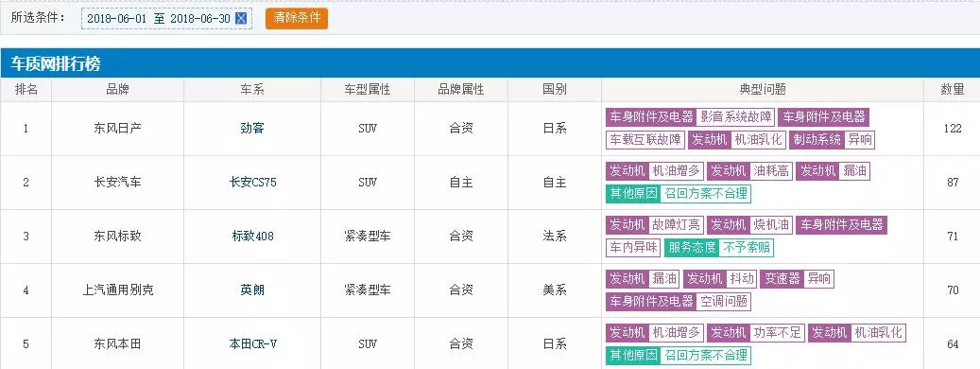
Task: Click the complaint count 87
Action: click(x=953, y=183)
